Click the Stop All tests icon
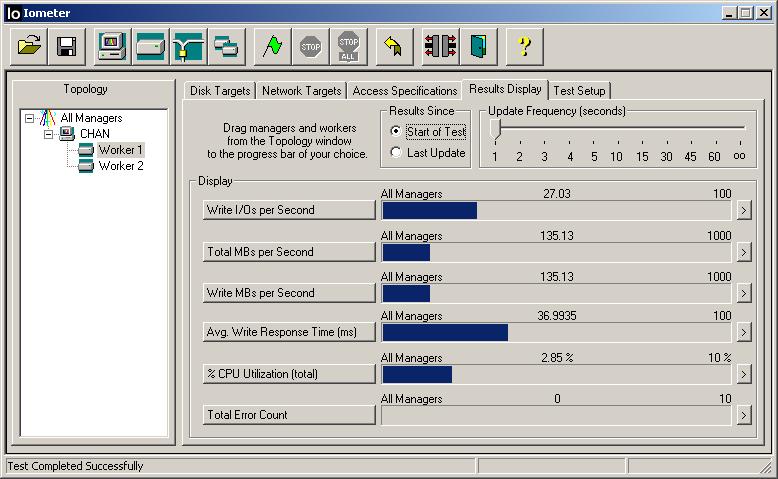The height and width of the screenshot is (479, 778). point(349,47)
